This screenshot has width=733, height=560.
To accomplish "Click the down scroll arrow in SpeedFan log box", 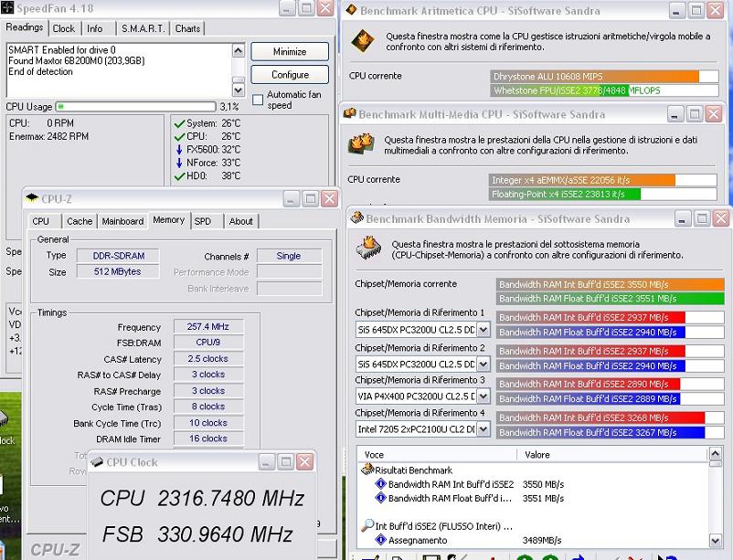I will click(239, 90).
